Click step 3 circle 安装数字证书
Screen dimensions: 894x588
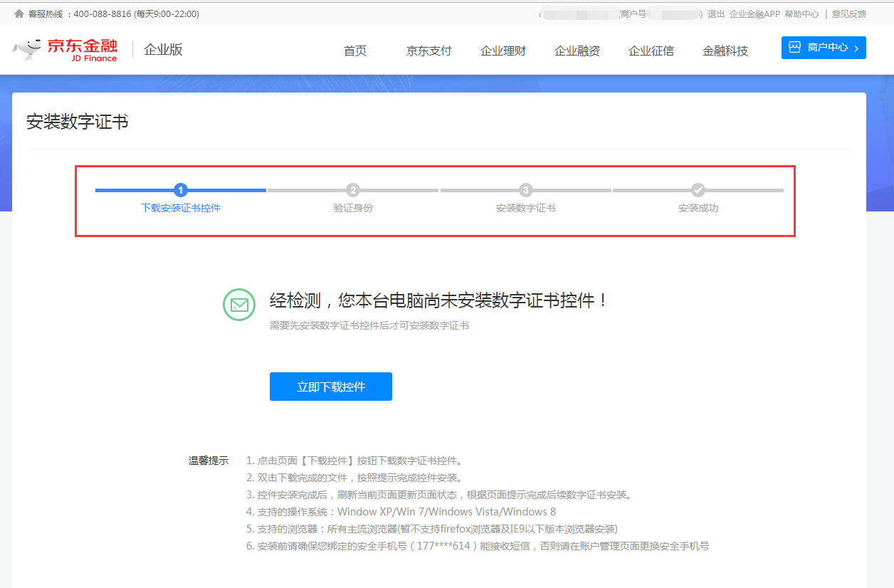[x=525, y=190]
